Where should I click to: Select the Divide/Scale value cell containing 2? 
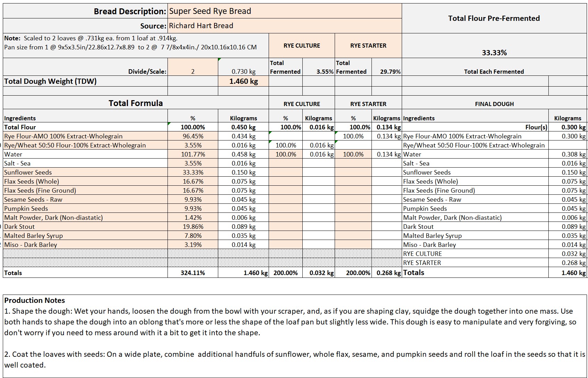tap(193, 71)
